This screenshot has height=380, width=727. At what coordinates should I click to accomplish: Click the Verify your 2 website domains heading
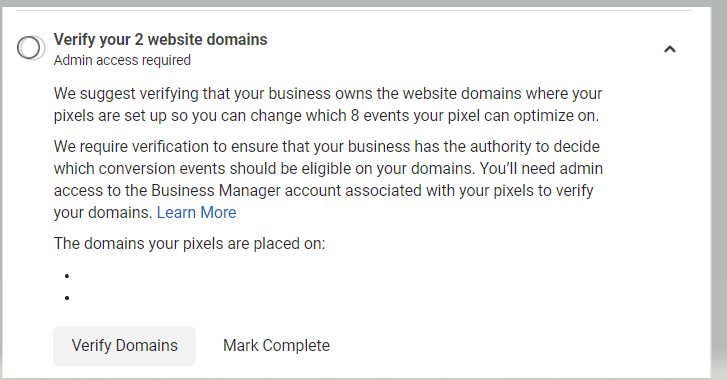(x=160, y=39)
